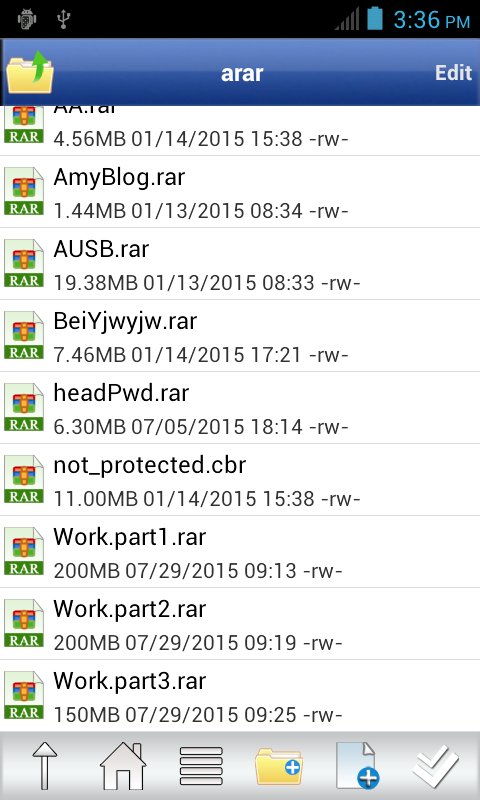Go to home directory via house icon

tap(123, 765)
